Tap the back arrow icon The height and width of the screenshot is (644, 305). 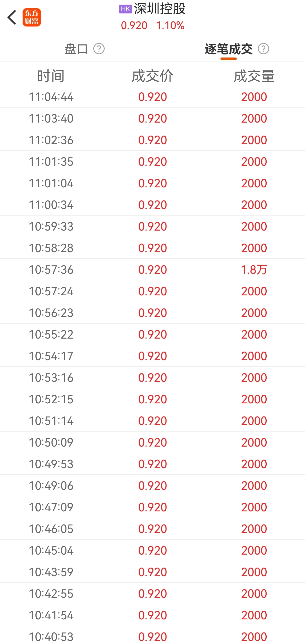coord(12,18)
